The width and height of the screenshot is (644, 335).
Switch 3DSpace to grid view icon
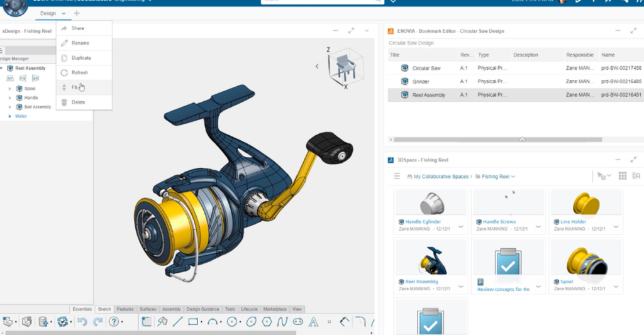coord(622,176)
